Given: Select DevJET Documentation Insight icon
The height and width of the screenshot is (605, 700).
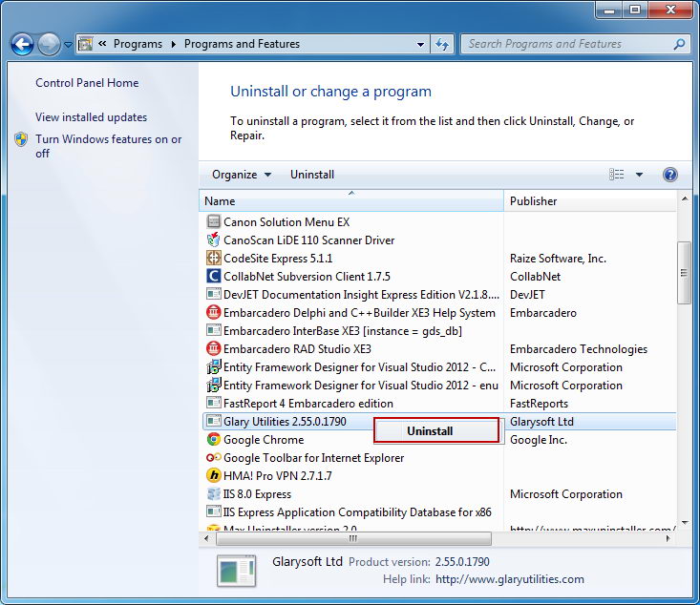Looking at the screenshot, I should click(214, 294).
